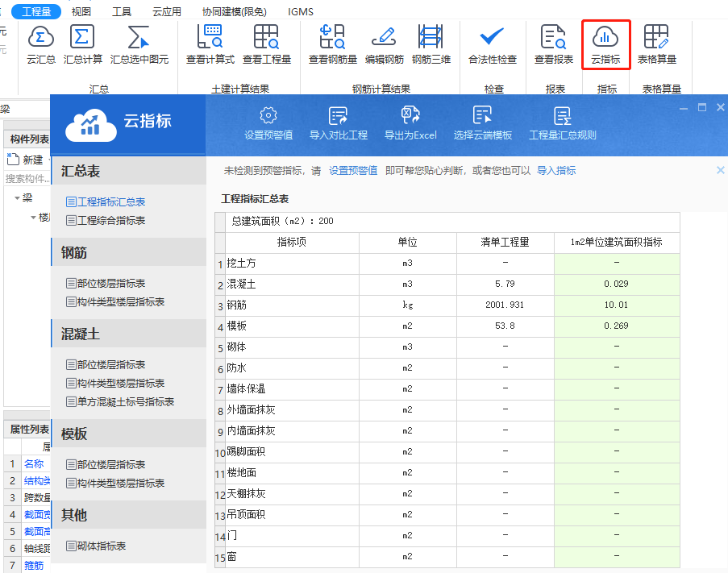Export indicators with 导出为Excel
728x573 pixels.
tap(411, 122)
